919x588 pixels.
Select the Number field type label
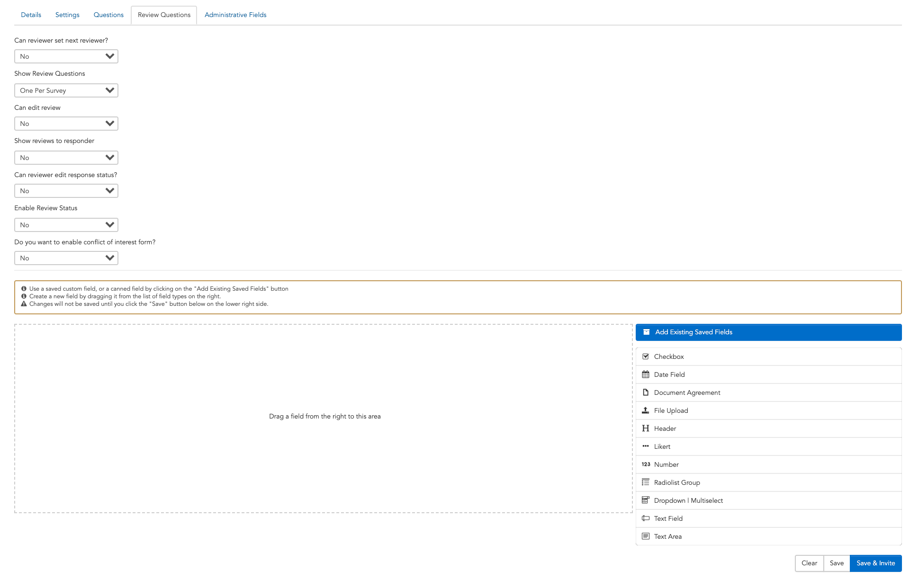pyautogui.click(x=666, y=464)
